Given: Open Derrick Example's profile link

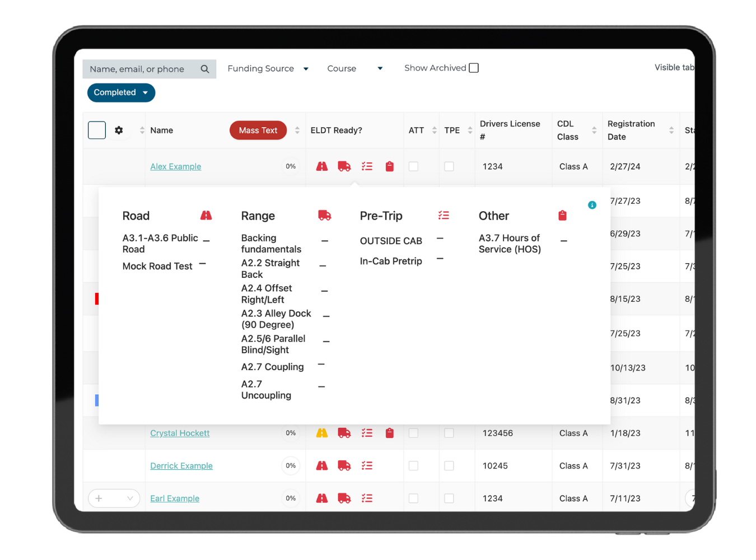Looking at the screenshot, I should click(181, 465).
